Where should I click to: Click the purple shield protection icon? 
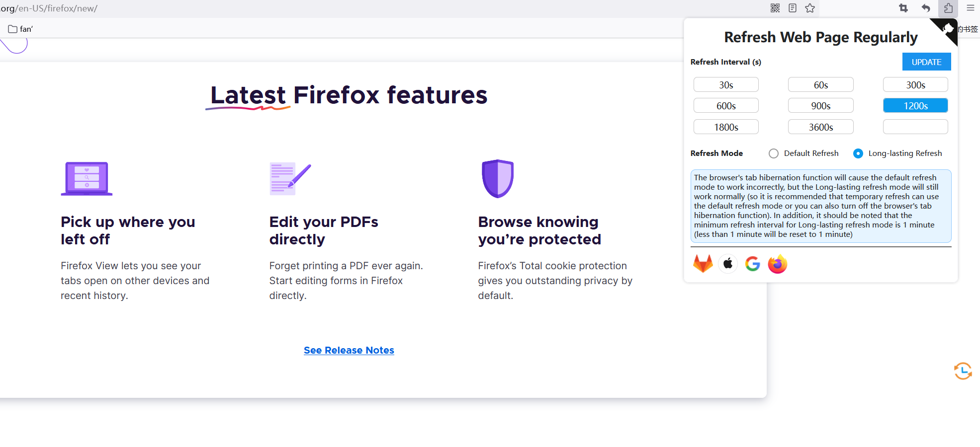(498, 179)
